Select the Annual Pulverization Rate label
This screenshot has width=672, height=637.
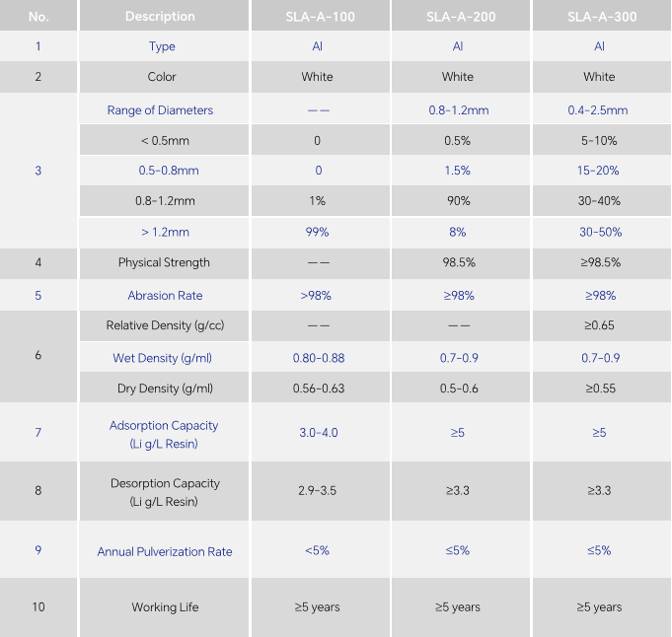[x=165, y=551]
